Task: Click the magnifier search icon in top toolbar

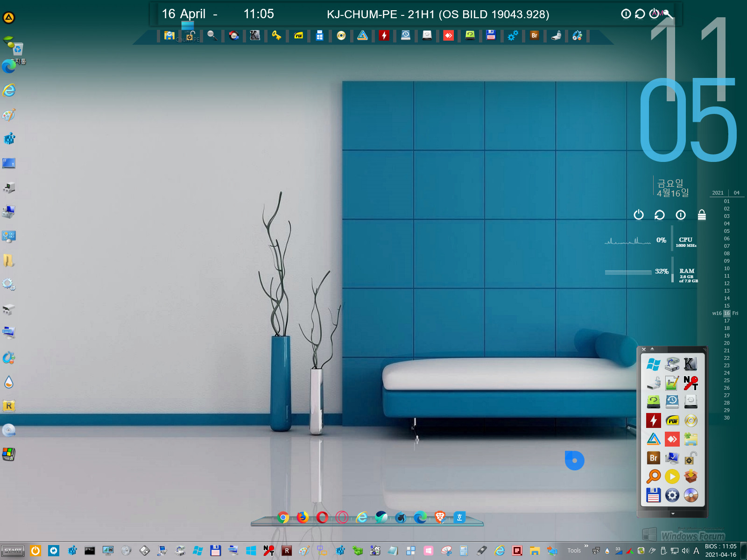Action: click(212, 35)
